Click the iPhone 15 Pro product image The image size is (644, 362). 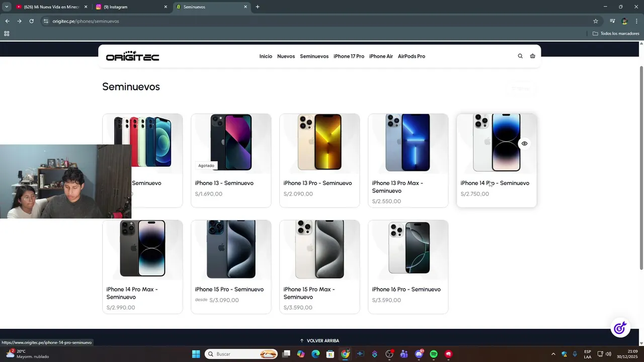pos(231,249)
